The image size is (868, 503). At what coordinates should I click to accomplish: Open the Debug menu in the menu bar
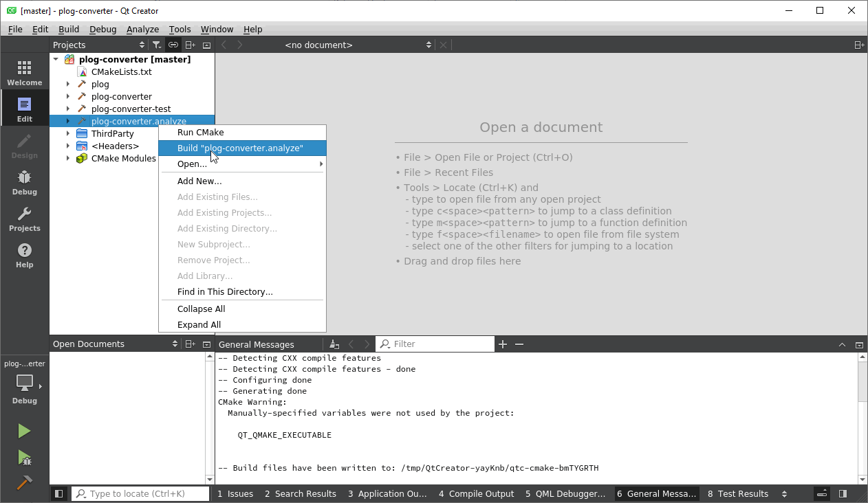pos(103,29)
